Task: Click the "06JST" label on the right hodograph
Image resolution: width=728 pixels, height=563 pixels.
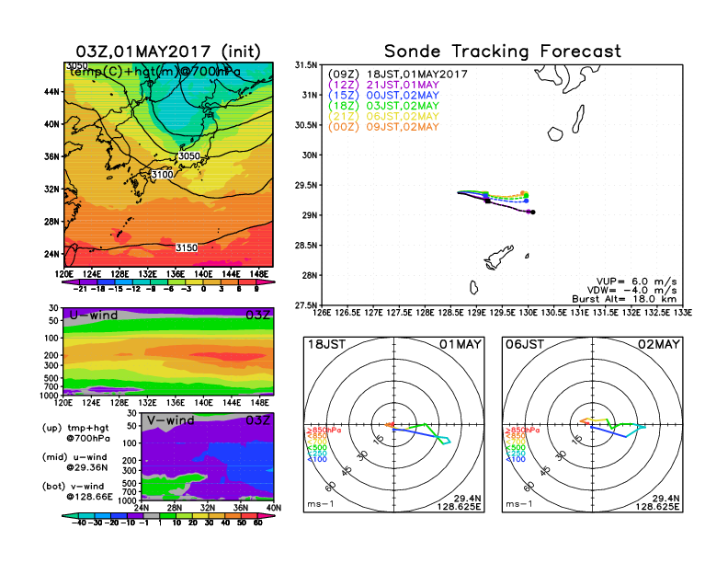Action: [525, 344]
